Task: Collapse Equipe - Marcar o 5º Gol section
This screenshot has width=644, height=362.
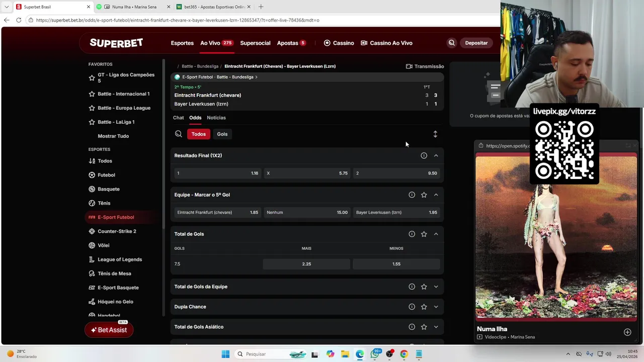Action: [436, 195]
